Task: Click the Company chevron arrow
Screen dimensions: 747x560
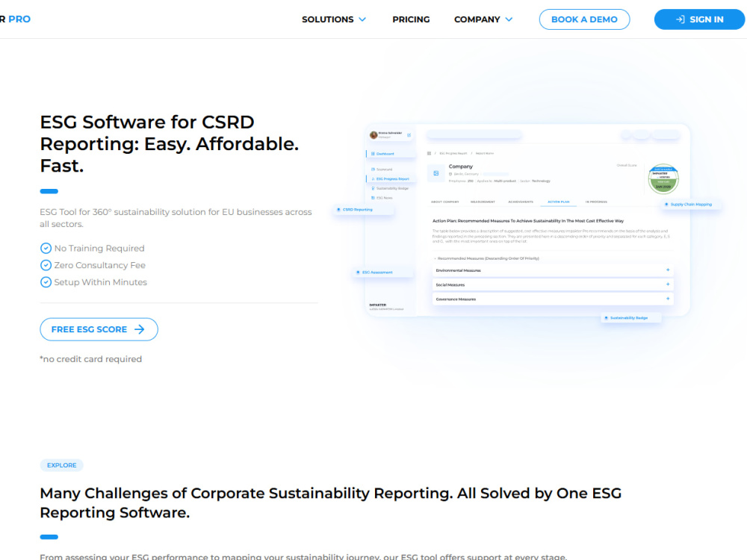Action: point(509,19)
